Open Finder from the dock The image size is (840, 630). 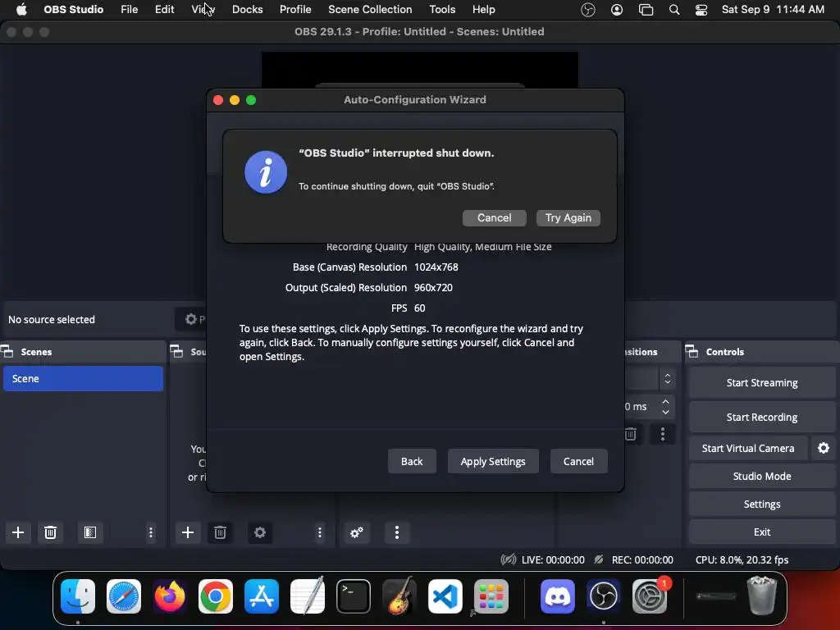78,596
